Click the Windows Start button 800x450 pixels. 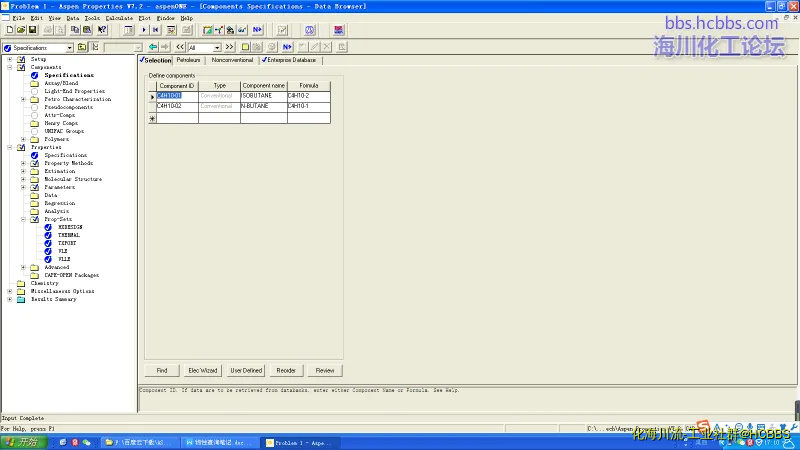click(x=24, y=442)
